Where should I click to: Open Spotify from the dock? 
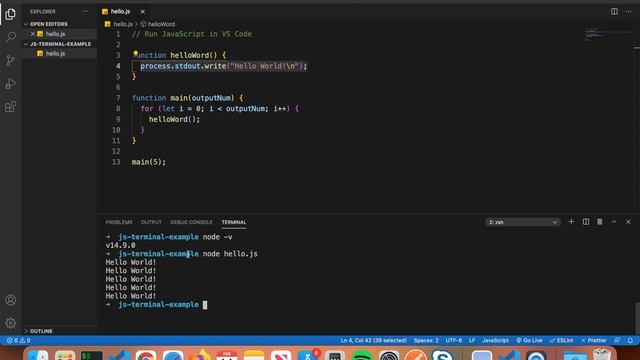pyautogui.click(x=362, y=355)
